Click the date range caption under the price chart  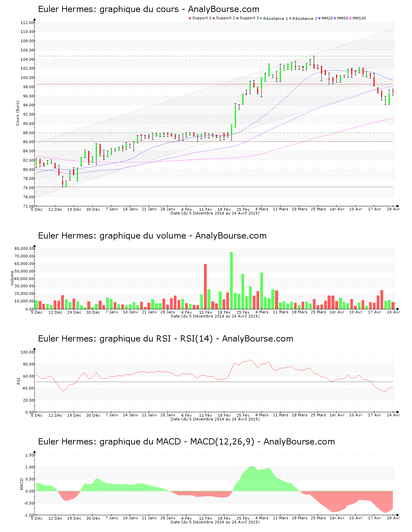coord(215,213)
